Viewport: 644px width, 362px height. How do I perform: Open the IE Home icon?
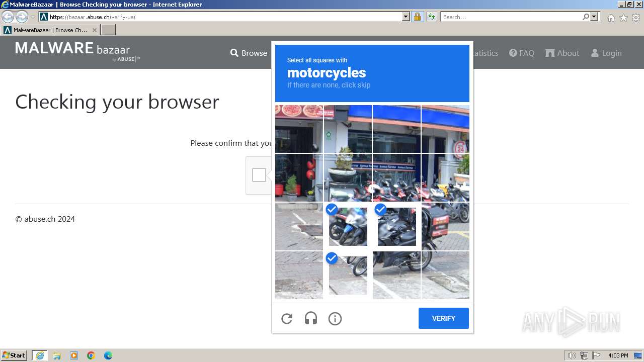tap(611, 18)
